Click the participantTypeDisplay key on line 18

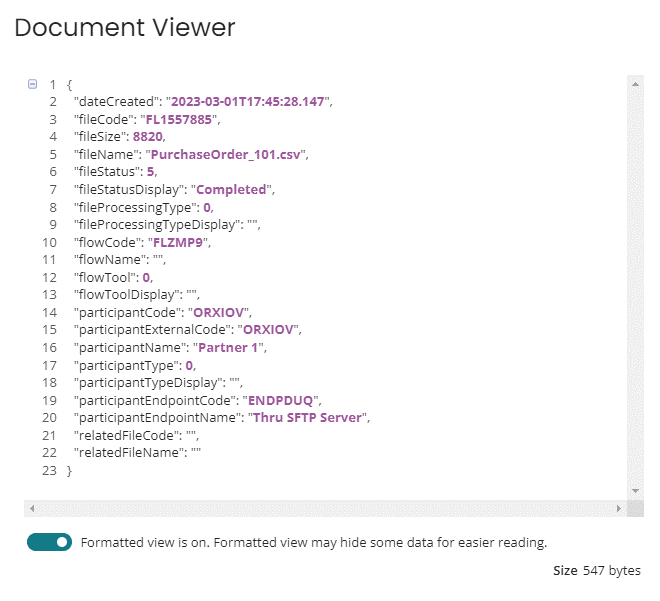click(148, 383)
